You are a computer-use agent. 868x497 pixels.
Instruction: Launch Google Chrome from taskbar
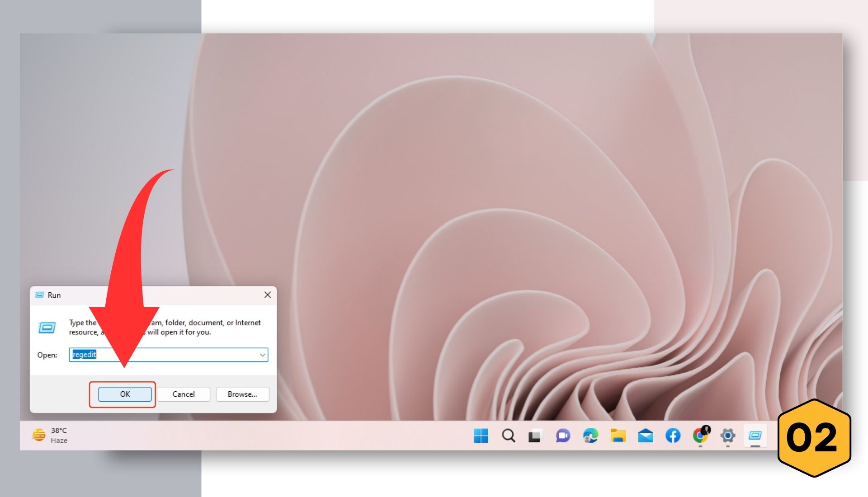tap(700, 436)
